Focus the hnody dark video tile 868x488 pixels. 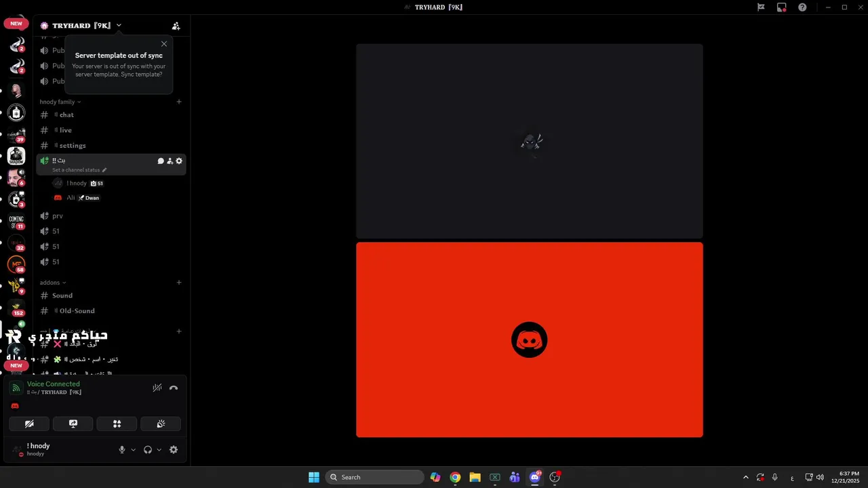point(530,141)
